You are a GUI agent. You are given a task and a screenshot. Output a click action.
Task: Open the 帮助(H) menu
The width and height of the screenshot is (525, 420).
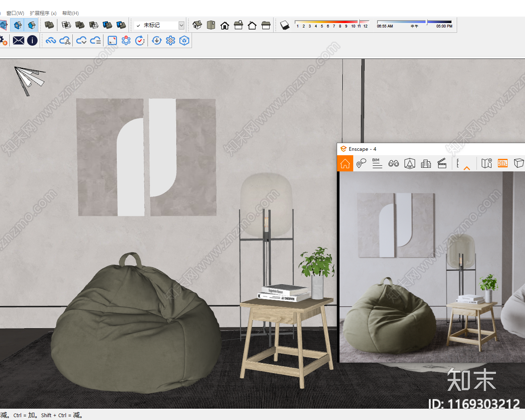(x=70, y=13)
